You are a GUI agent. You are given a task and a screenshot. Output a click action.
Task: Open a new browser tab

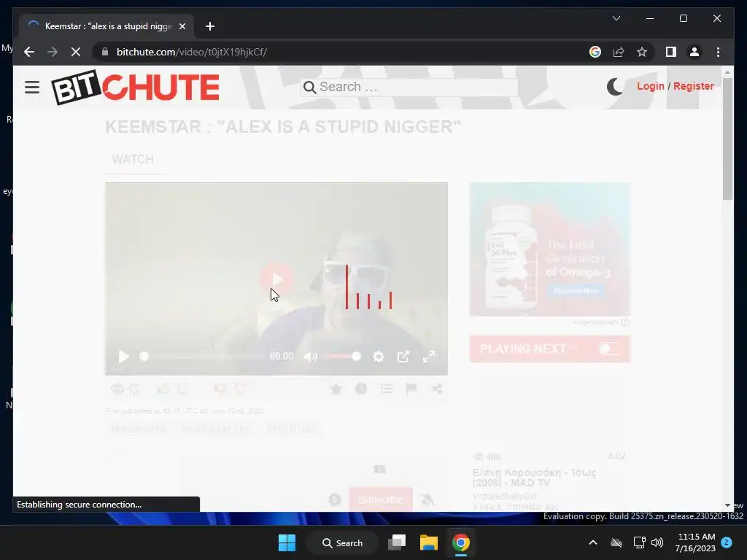click(210, 26)
